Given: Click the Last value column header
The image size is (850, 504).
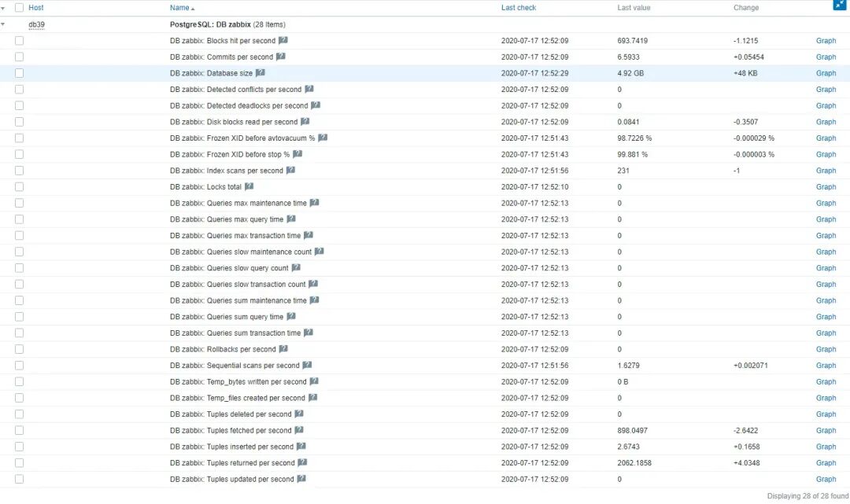Looking at the screenshot, I should pos(633,8).
